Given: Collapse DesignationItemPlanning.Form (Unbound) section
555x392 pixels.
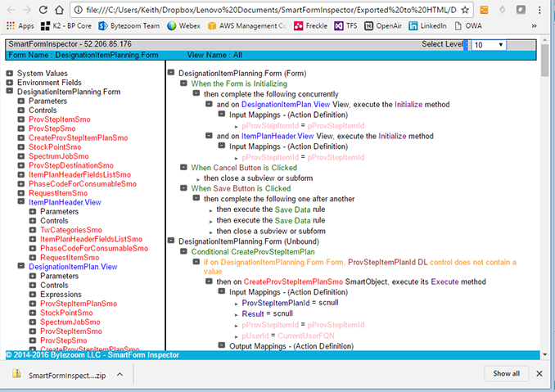Looking at the screenshot, I should (x=171, y=241).
